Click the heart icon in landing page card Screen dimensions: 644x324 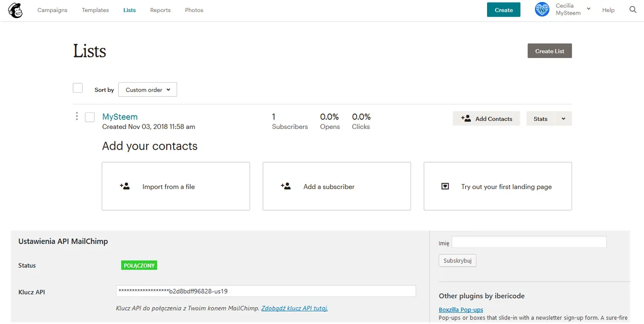point(445,186)
